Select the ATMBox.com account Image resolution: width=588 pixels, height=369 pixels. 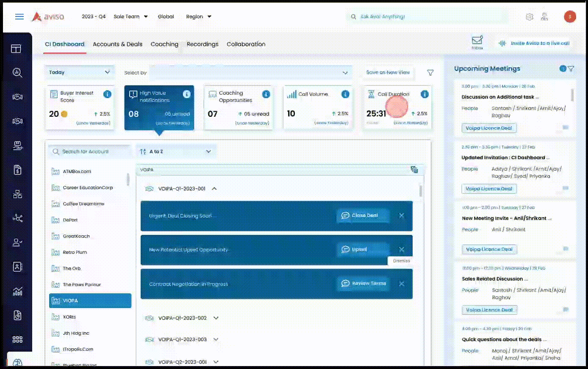tap(77, 171)
